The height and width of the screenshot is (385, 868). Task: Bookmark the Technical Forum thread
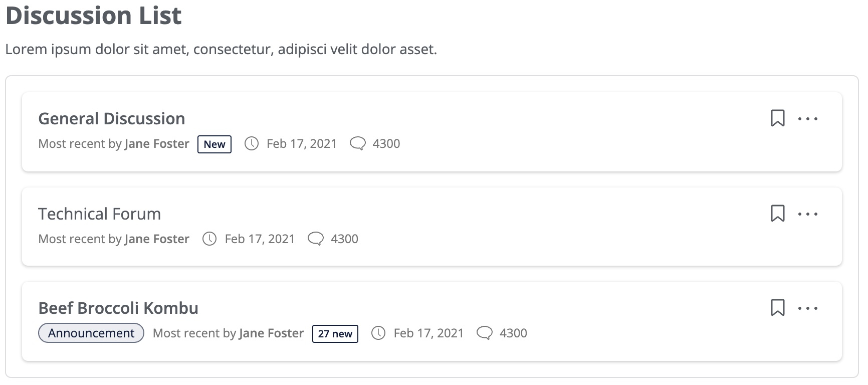pyautogui.click(x=777, y=214)
